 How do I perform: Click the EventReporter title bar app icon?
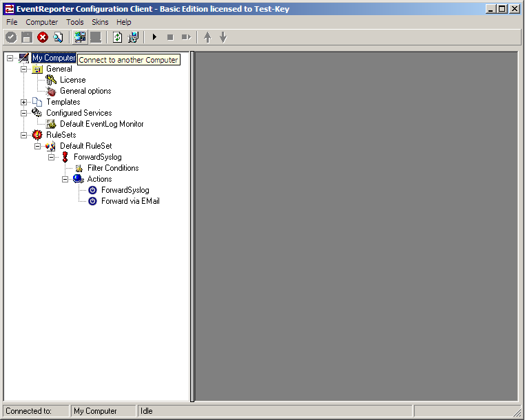pyautogui.click(x=10, y=9)
